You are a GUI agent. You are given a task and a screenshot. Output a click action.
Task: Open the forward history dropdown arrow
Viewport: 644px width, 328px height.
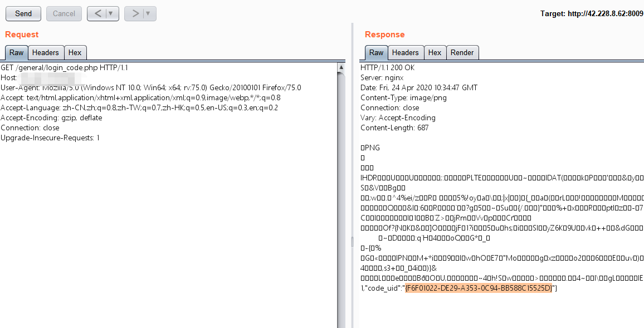click(148, 13)
